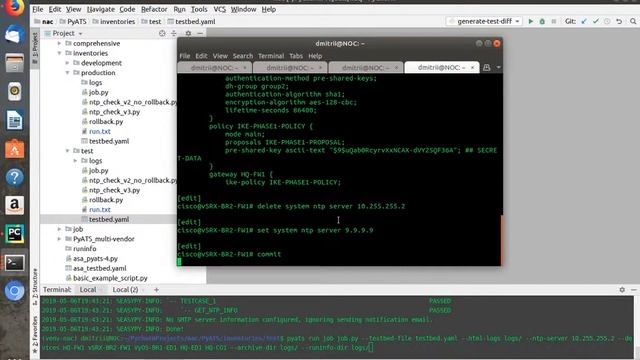Open Chromium from the dock
The image size is (640, 360).
click(14, 291)
